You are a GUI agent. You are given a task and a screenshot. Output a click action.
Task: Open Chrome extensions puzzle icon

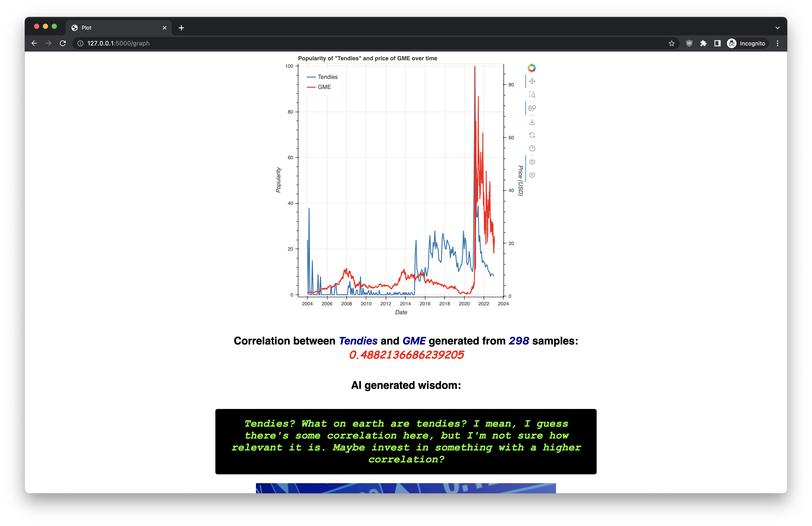coord(703,43)
